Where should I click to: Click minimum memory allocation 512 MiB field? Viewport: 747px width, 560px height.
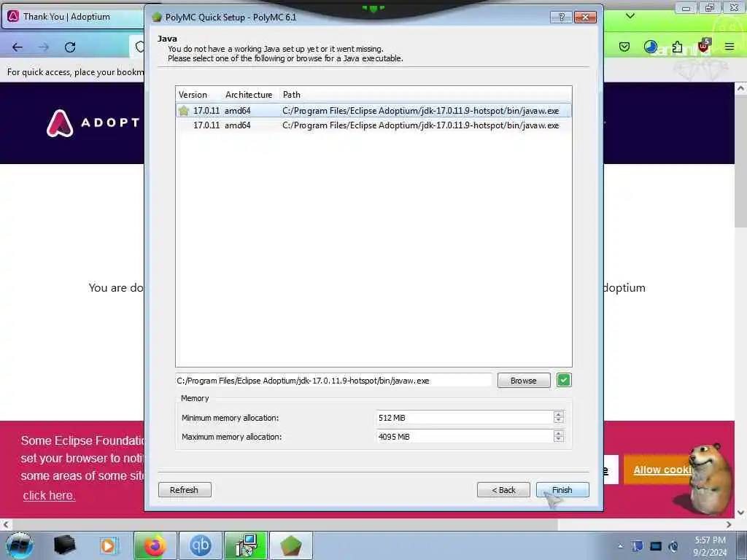point(465,418)
